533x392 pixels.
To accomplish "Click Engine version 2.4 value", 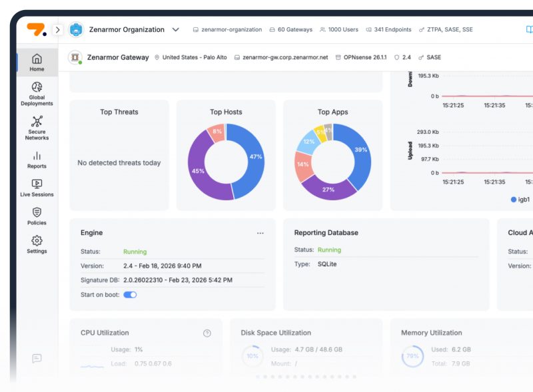I will click(x=162, y=266).
